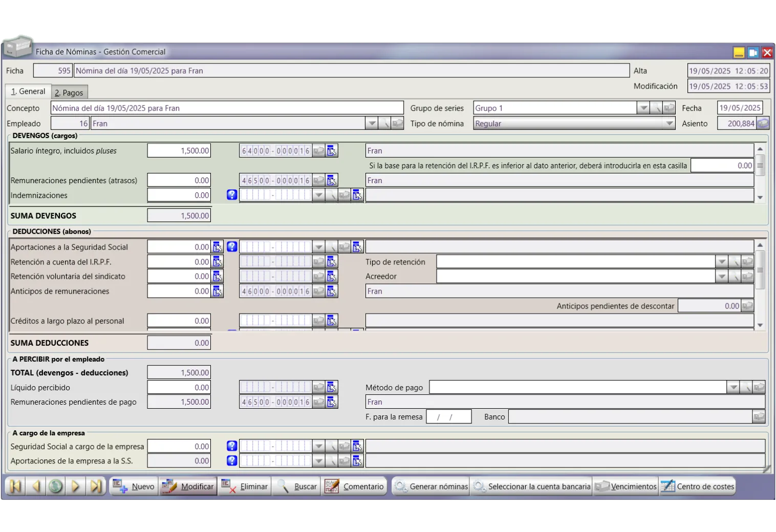Click the Salario íntegro amount field
The height and width of the screenshot is (532, 776).
pos(179,150)
